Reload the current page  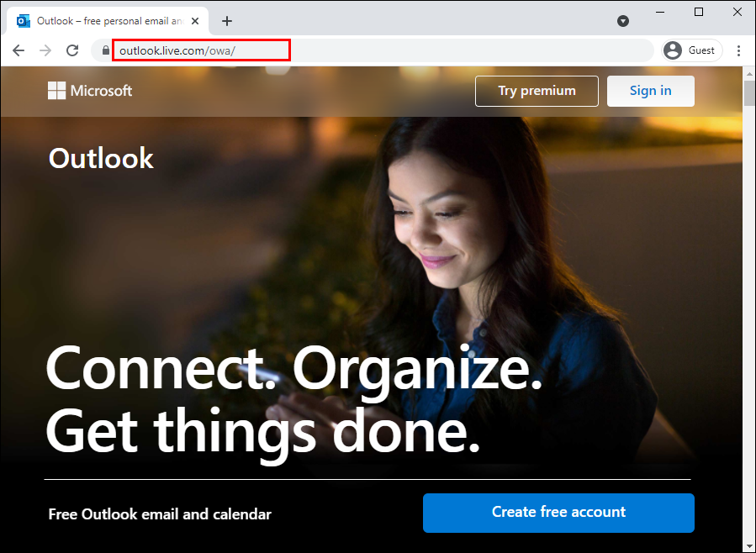click(72, 50)
